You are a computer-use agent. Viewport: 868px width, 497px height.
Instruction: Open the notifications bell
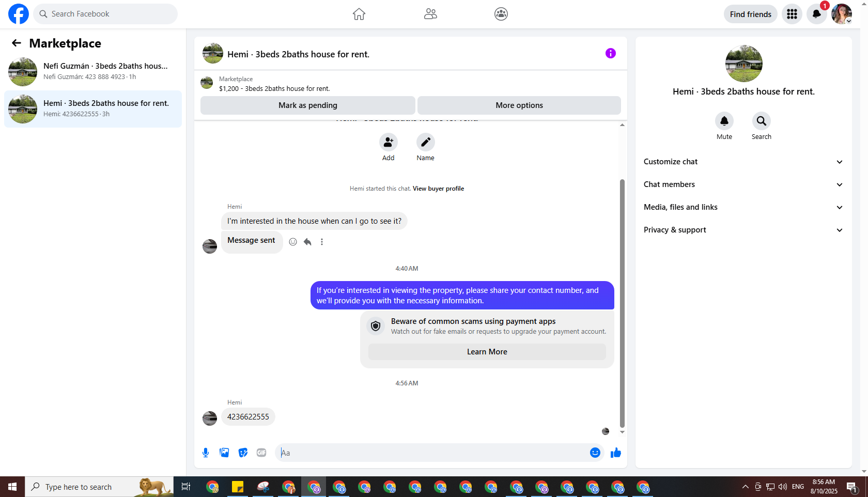coord(817,14)
